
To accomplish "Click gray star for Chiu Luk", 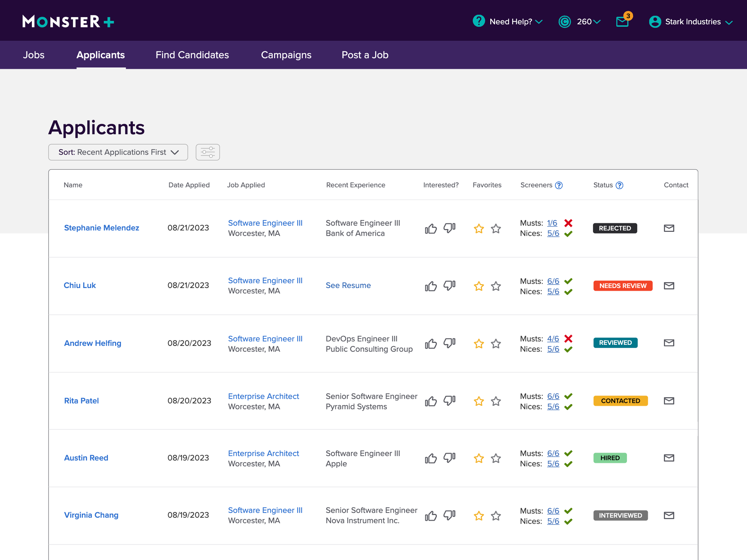I will (x=496, y=286).
